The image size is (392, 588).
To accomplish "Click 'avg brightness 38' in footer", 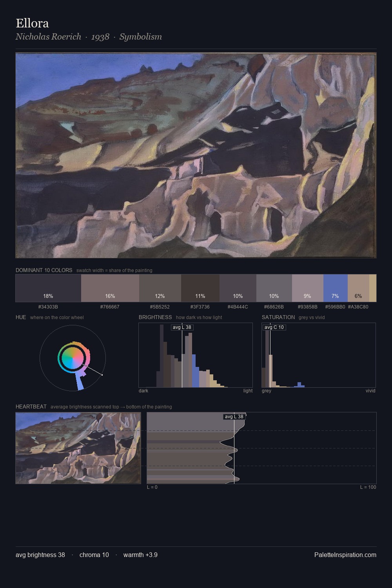I will point(40,555).
